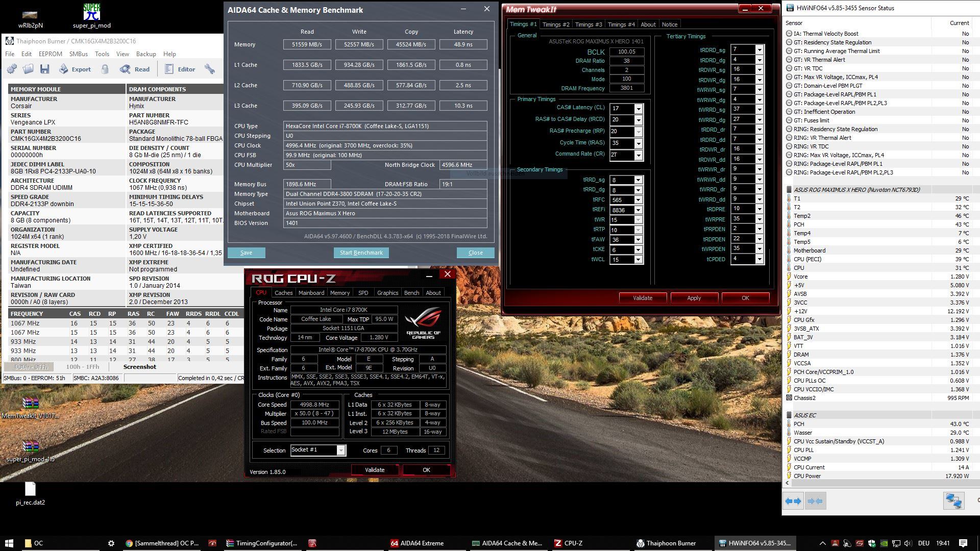The width and height of the screenshot is (980, 551).
Task: Click HWiNFO collapse columns arrows button
Action: coord(815,501)
